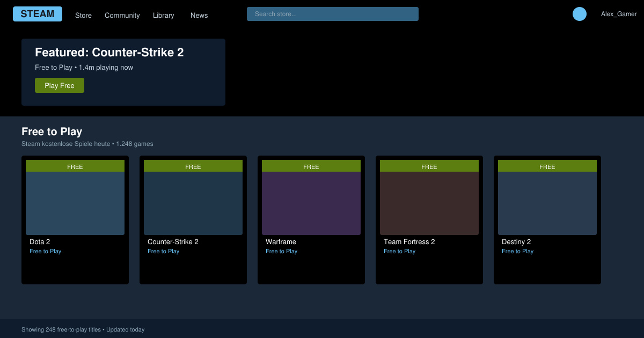The image size is (644, 338).
Task: Click Free to Play label under Team Fortress 2
Action: click(x=399, y=251)
